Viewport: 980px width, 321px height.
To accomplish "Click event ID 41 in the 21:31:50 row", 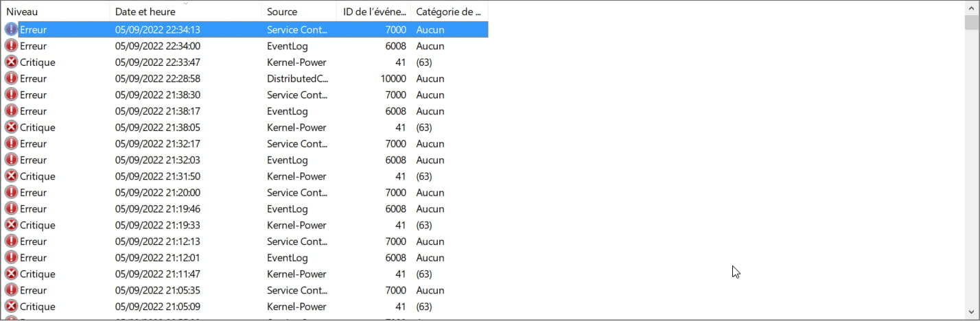I will [x=400, y=176].
